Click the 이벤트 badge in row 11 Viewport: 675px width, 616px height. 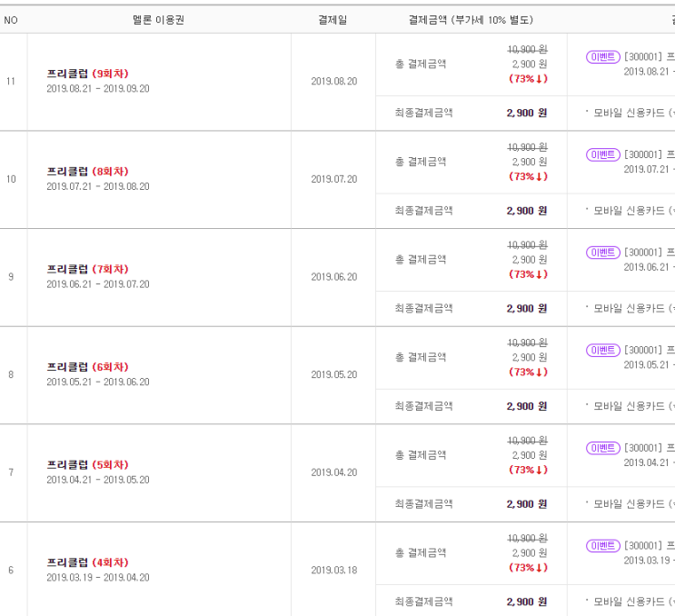(602, 57)
